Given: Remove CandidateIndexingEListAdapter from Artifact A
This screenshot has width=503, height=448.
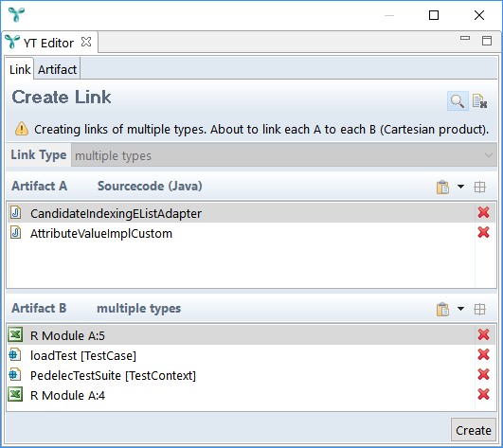Looking at the screenshot, I should [483, 212].
